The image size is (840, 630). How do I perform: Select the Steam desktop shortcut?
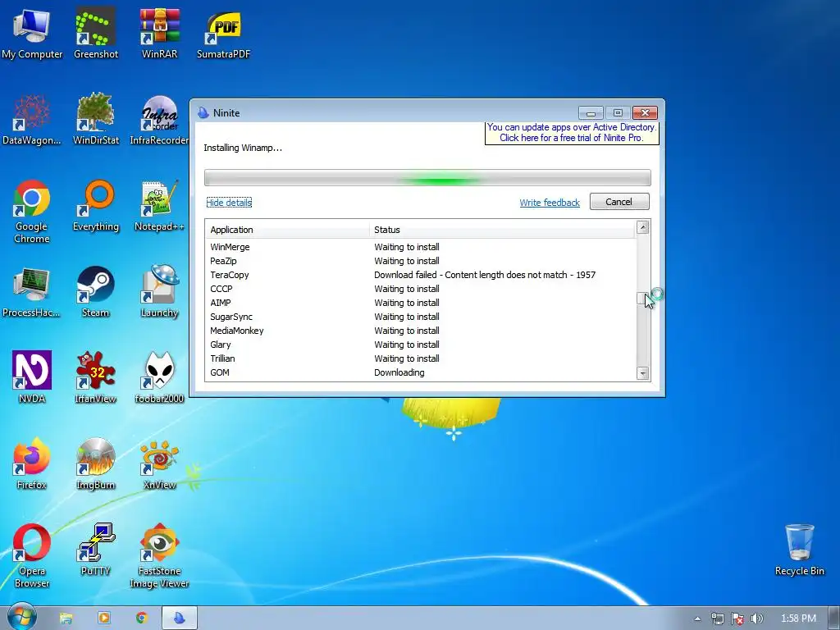coord(96,292)
